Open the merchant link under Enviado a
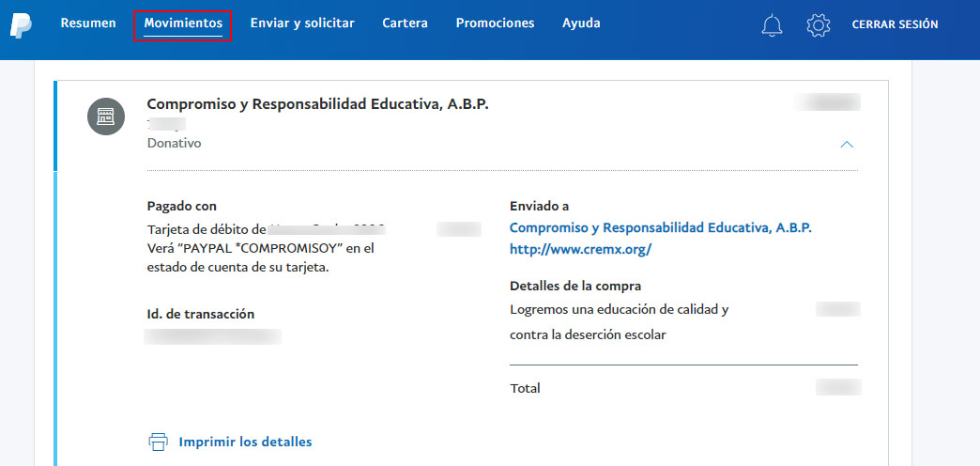Screen dimensions: 980x466 click(x=660, y=228)
